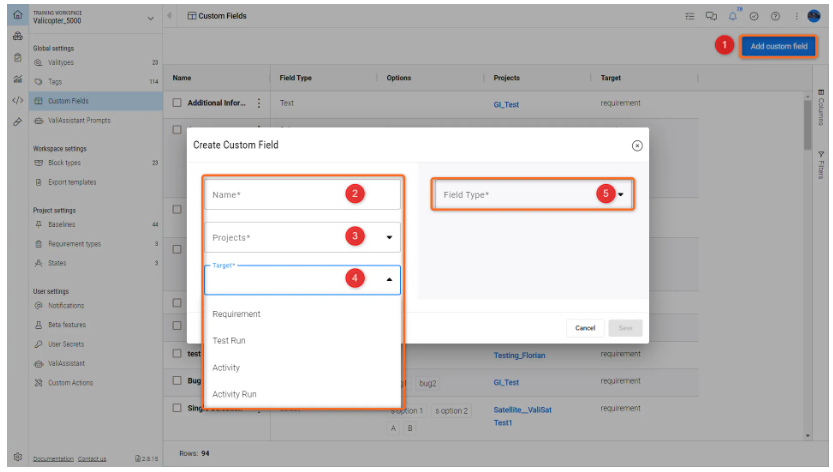Screen dimensions: 833x472
Task: Open the Columns side panel
Action: tap(821, 107)
